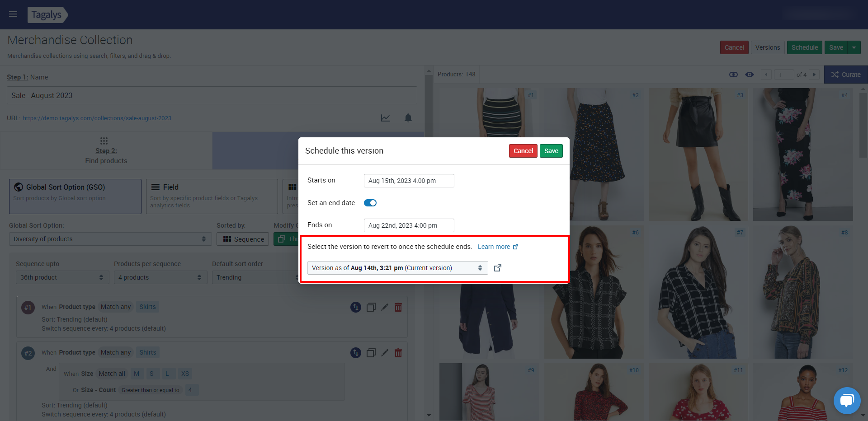This screenshot has height=421, width=868.
Task: Click the Greater than or equal to tag
Action: click(x=150, y=390)
